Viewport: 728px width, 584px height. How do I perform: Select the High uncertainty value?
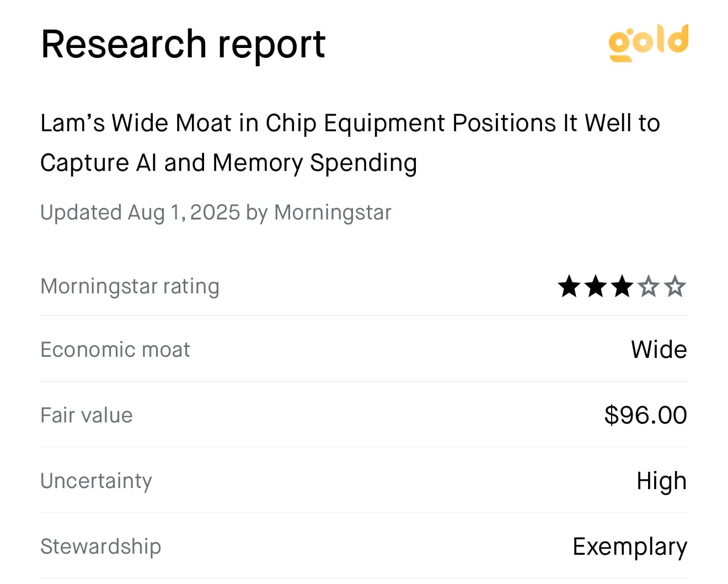662,481
